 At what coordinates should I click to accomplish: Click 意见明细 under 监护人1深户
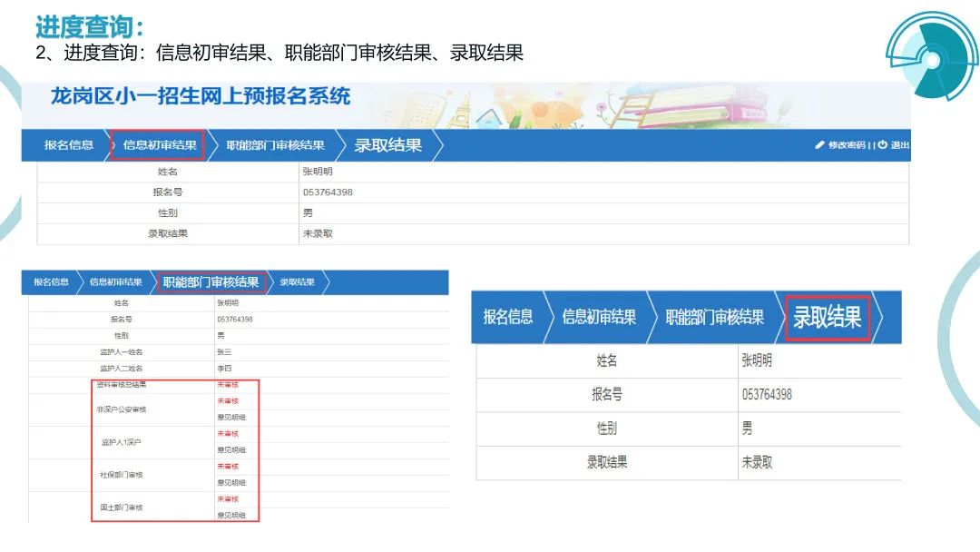(x=231, y=449)
